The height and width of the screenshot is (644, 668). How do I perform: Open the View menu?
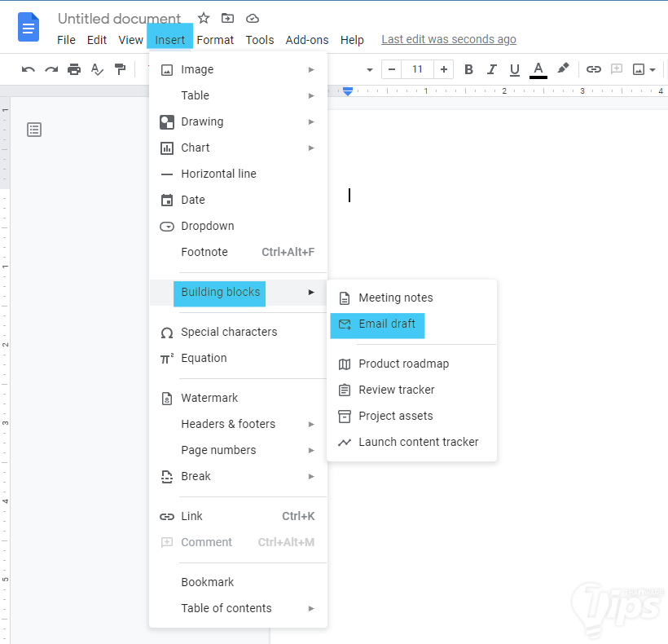click(130, 40)
